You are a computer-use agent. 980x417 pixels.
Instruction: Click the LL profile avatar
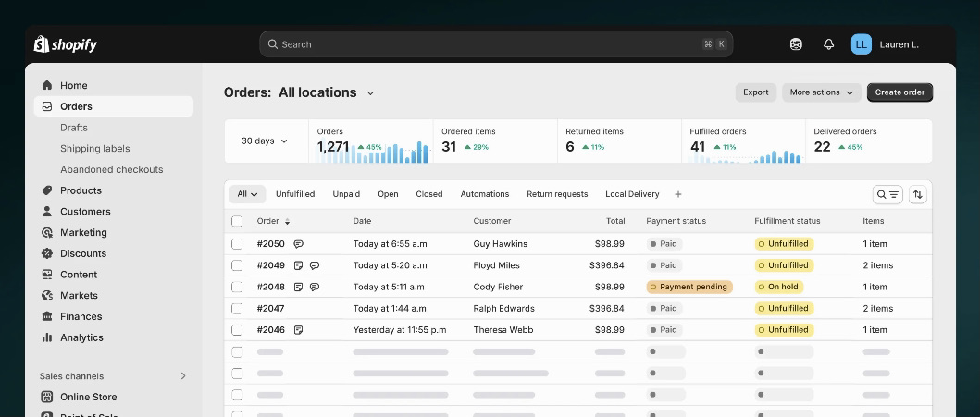862,44
